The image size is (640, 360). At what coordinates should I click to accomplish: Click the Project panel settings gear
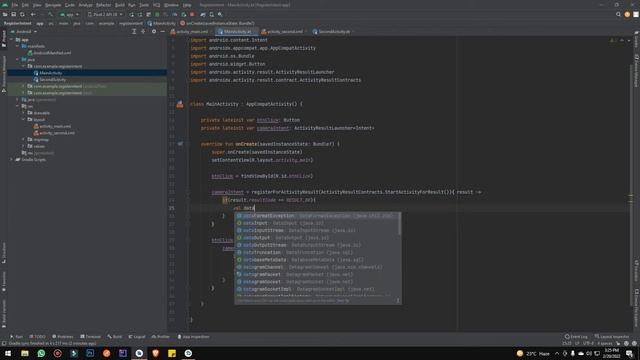coord(154,31)
